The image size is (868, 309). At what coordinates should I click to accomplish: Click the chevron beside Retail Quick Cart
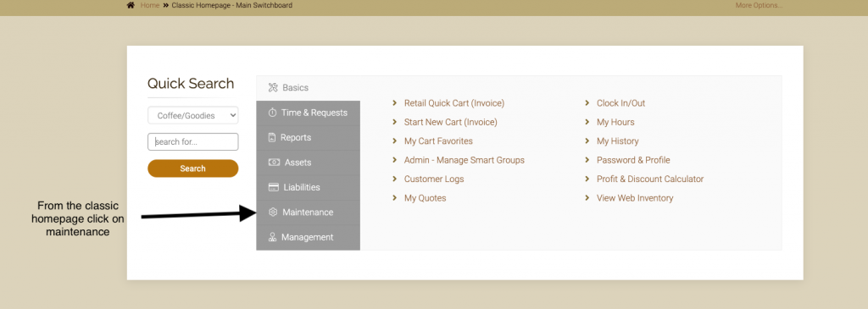(395, 102)
